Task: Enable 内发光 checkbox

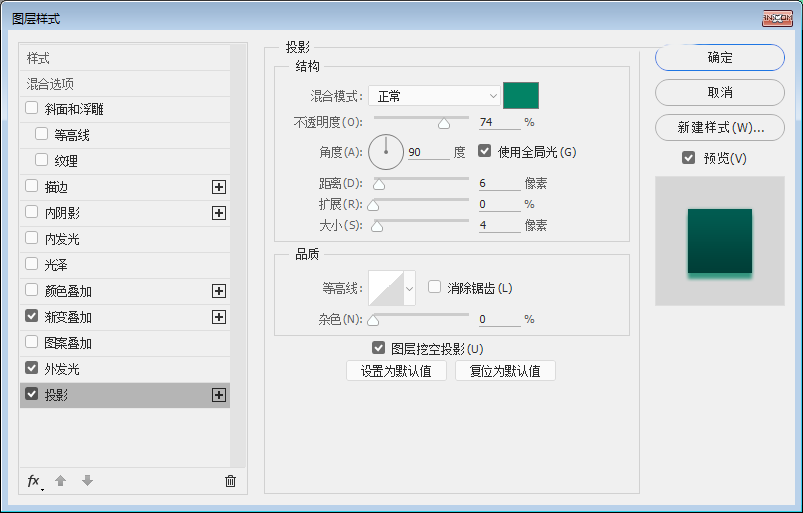Action: [x=31, y=238]
